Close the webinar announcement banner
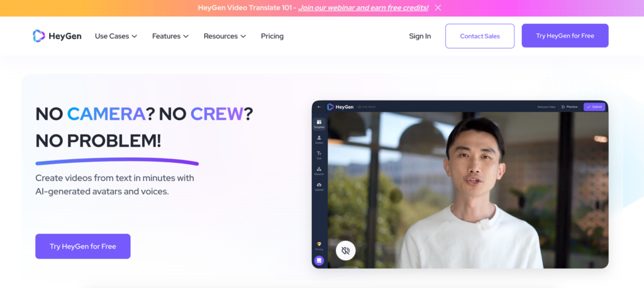 pos(438,8)
